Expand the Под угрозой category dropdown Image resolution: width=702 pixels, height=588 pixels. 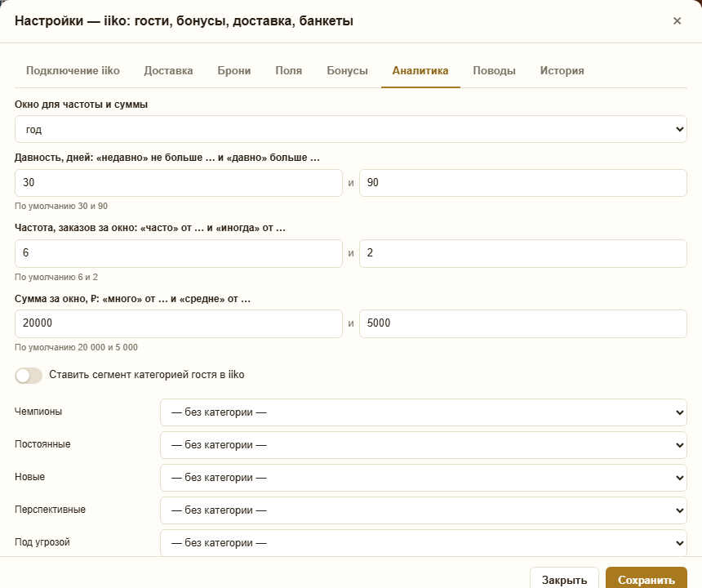click(423, 543)
